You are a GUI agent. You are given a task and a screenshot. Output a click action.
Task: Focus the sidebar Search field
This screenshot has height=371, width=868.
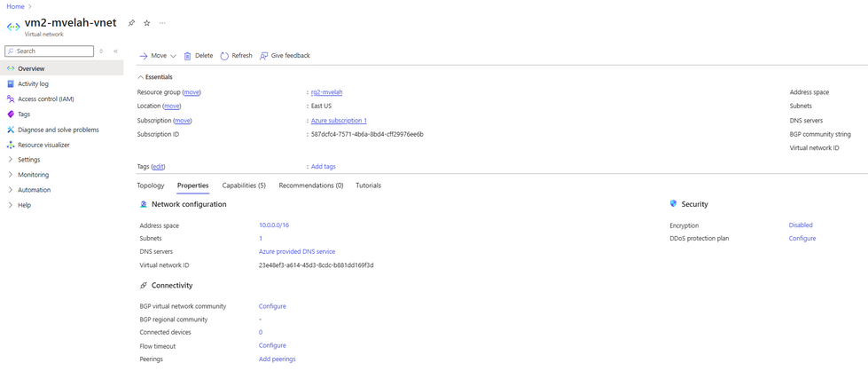[50, 51]
